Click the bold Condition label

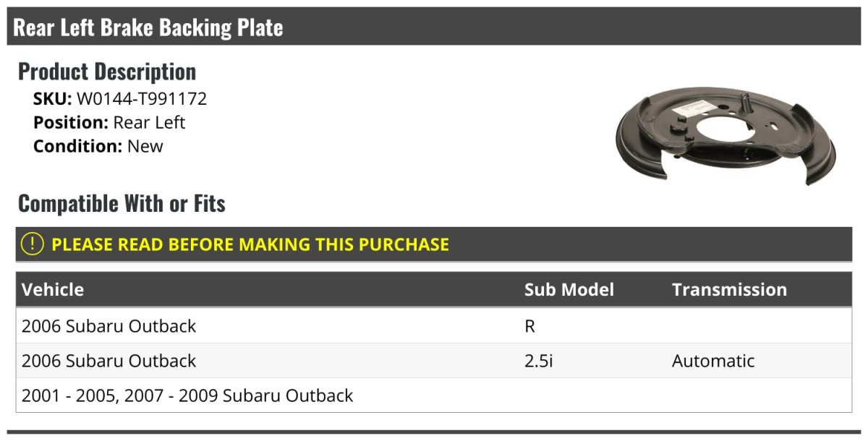point(77,146)
